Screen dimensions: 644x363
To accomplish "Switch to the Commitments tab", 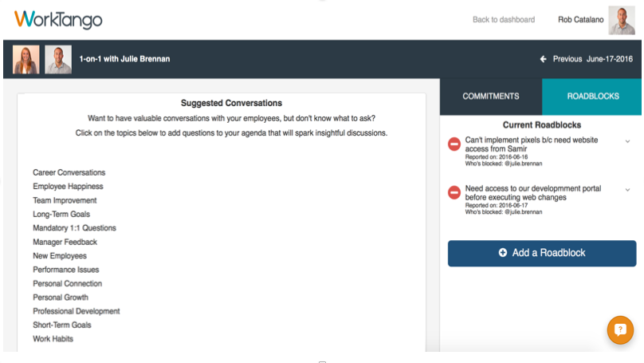I will (491, 97).
